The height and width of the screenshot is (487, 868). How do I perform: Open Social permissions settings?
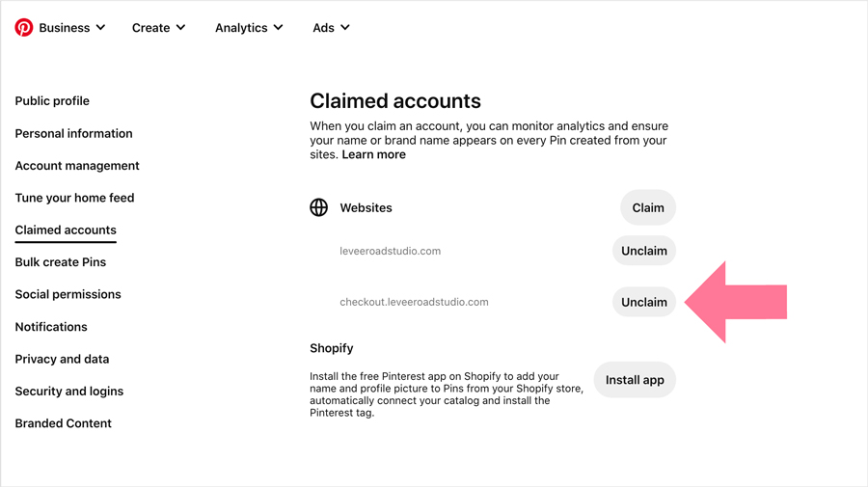(68, 294)
